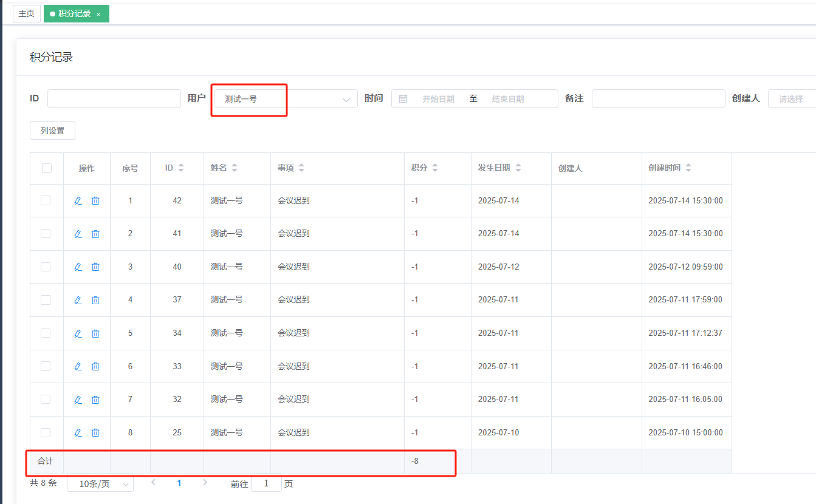Screen dimensions: 816x504
Task: Delete the record with ID 34
Action: [95, 333]
